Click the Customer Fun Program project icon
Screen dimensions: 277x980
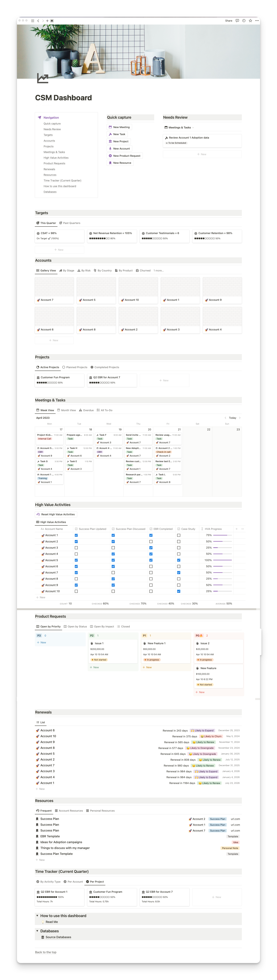pos(38,377)
